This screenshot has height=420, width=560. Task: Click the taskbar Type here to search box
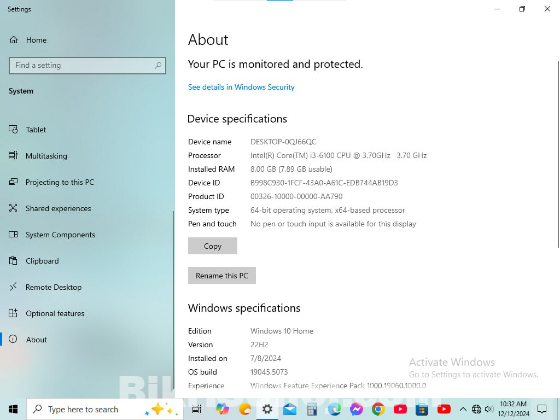pyautogui.click(x=105, y=409)
